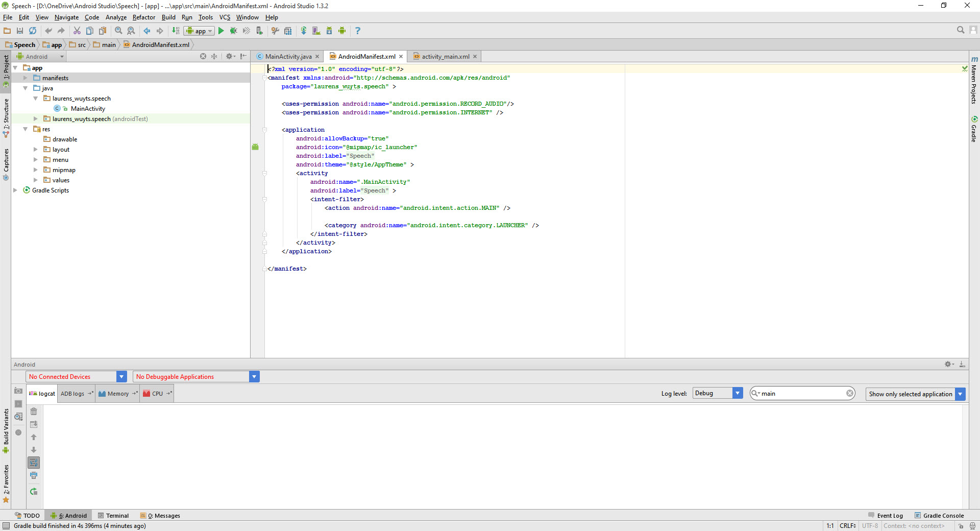Open the Build menu

coord(168,17)
